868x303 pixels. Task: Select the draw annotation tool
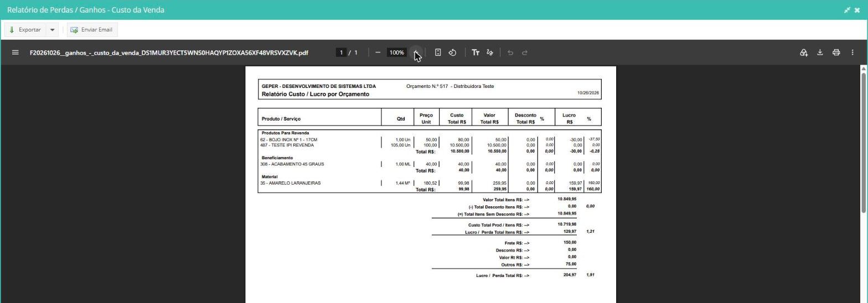pos(490,53)
